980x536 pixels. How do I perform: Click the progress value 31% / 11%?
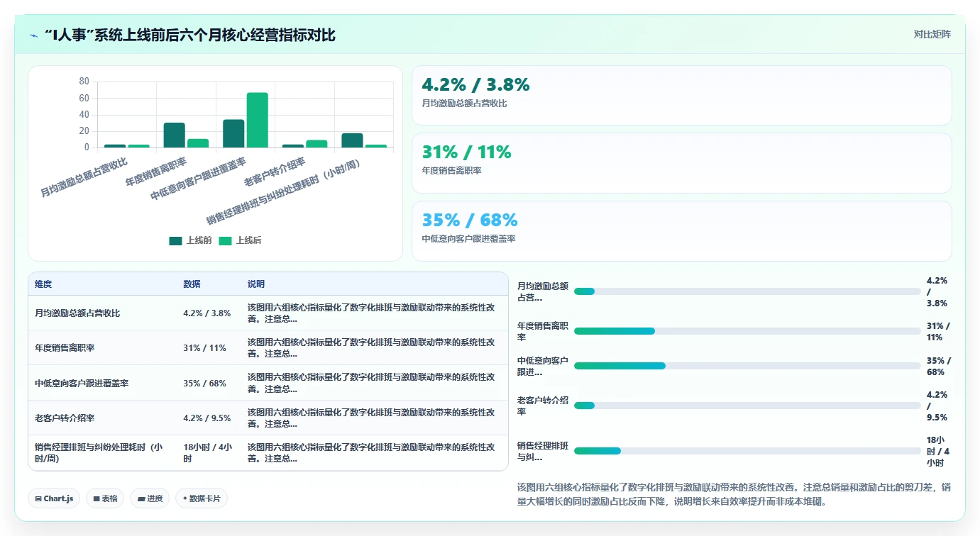pyautogui.click(x=938, y=331)
